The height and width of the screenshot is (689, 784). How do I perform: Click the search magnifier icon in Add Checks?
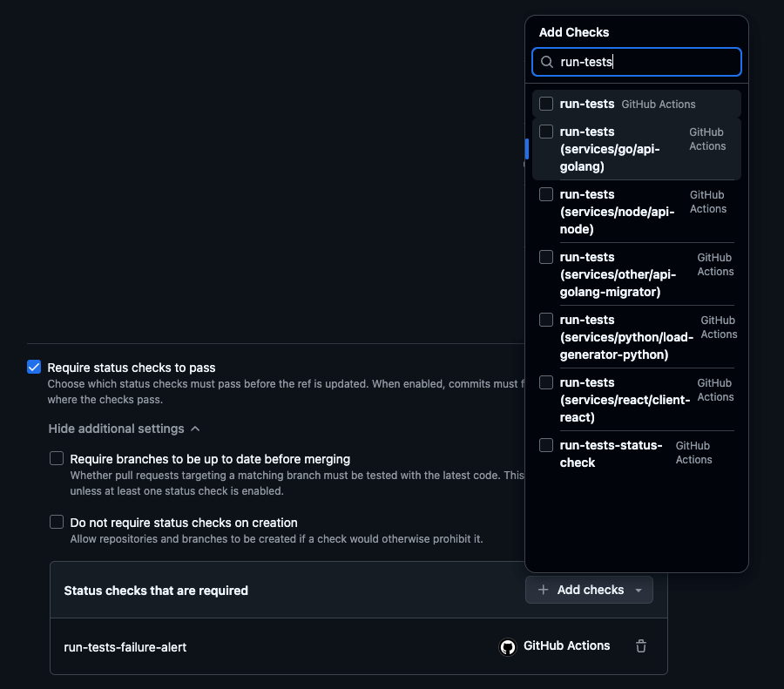(x=547, y=62)
